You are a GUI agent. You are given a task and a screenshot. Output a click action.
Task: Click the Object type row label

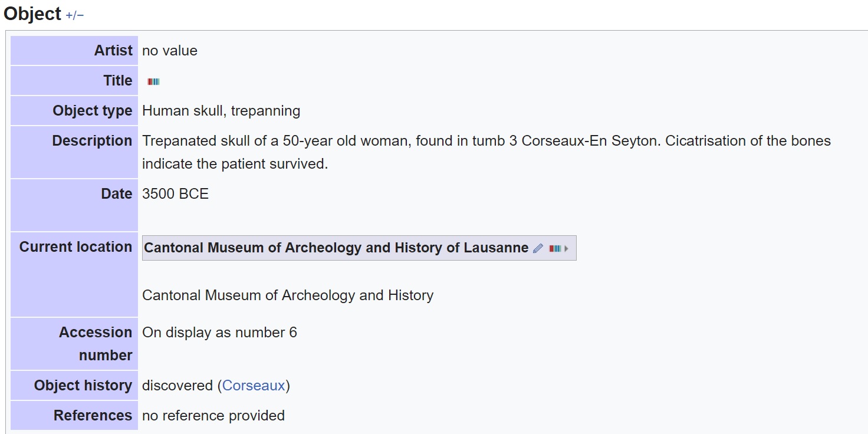93,111
